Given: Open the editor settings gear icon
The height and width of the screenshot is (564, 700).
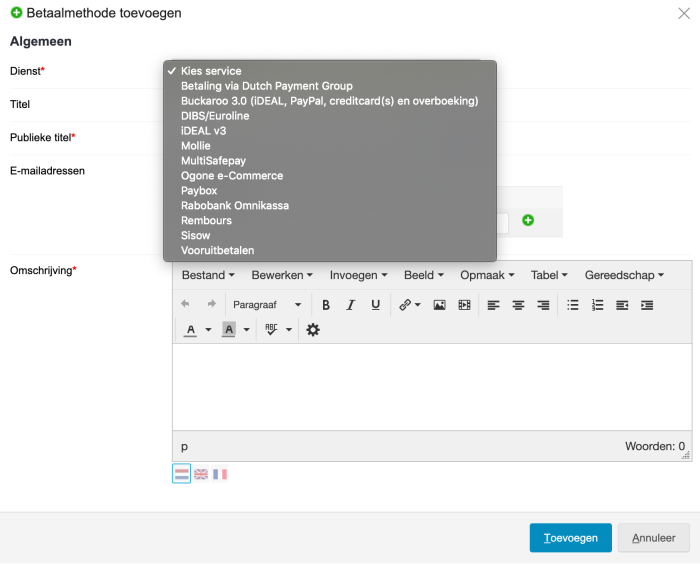Looking at the screenshot, I should click(312, 330).
